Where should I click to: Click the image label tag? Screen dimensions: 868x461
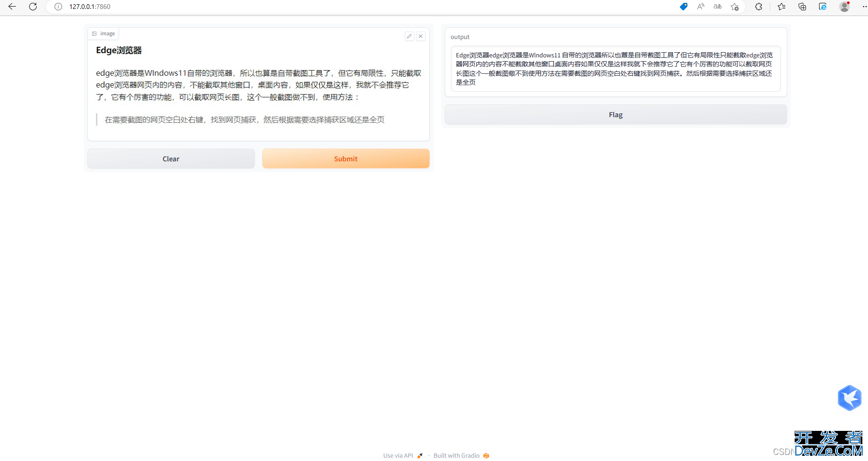click(103, 33)
